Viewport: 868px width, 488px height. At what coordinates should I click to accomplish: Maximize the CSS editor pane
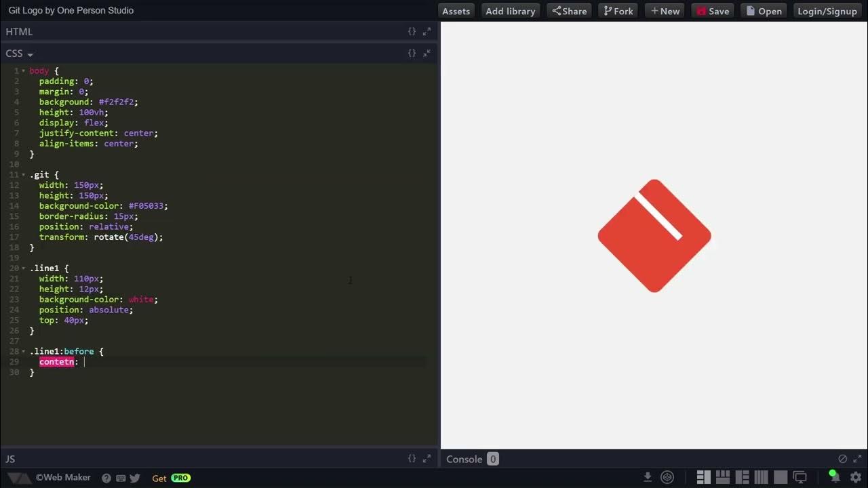click(x=427, y=53)
